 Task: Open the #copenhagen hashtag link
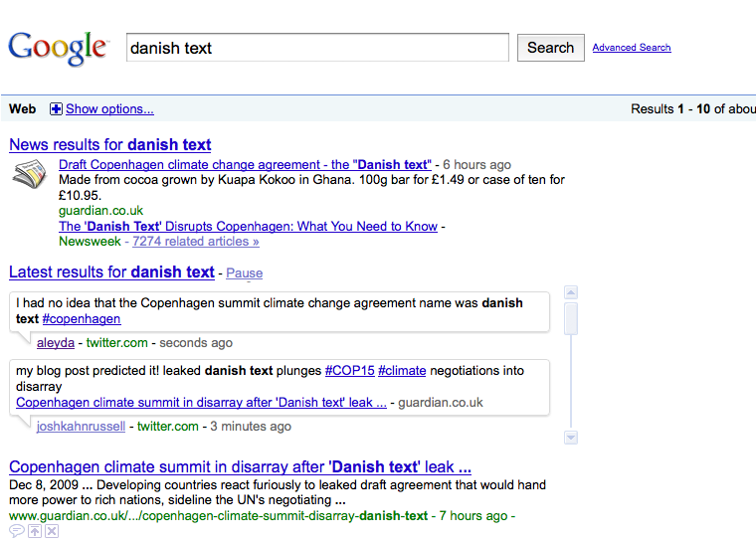82,318
